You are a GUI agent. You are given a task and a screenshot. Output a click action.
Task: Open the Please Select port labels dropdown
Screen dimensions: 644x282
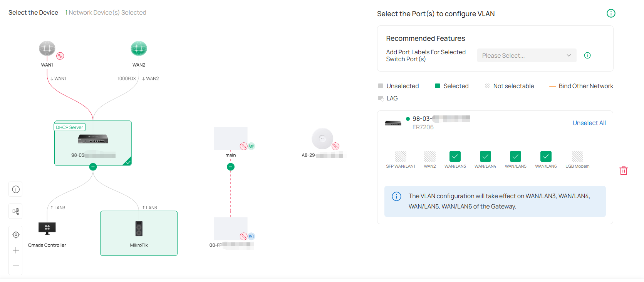(x=527, y=55)
